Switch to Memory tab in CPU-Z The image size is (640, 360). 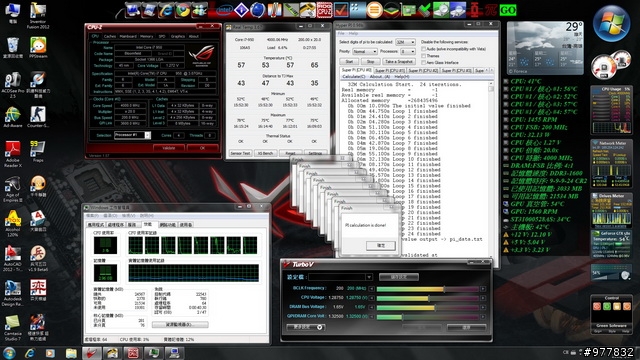pyautogui.click(x=147, y=36)
